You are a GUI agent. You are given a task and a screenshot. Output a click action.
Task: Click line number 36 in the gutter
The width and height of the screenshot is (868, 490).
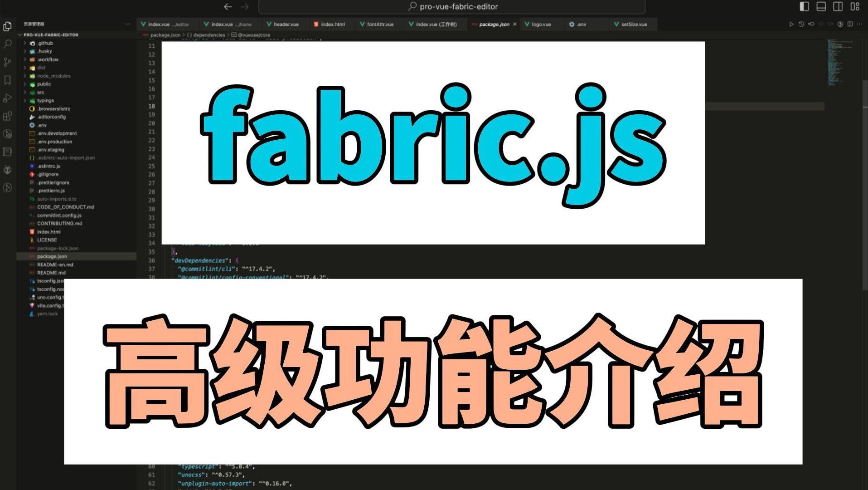tap(151, 260)
